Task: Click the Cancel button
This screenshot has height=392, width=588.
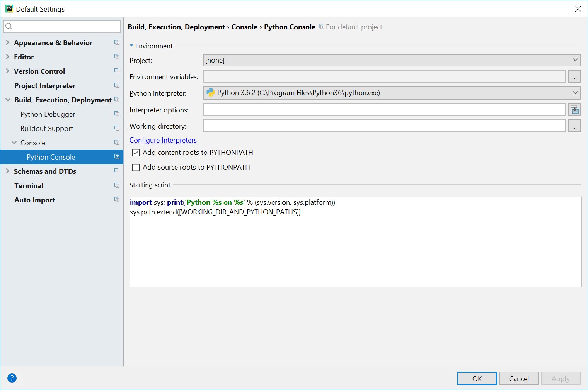Action: pyautogui.click(x=519, y=378)
